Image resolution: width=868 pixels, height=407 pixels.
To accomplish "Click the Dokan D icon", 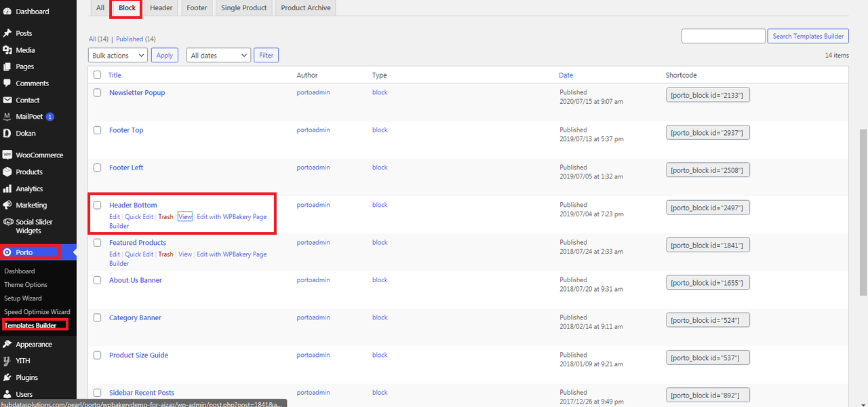I will click(x=7, y=134).
